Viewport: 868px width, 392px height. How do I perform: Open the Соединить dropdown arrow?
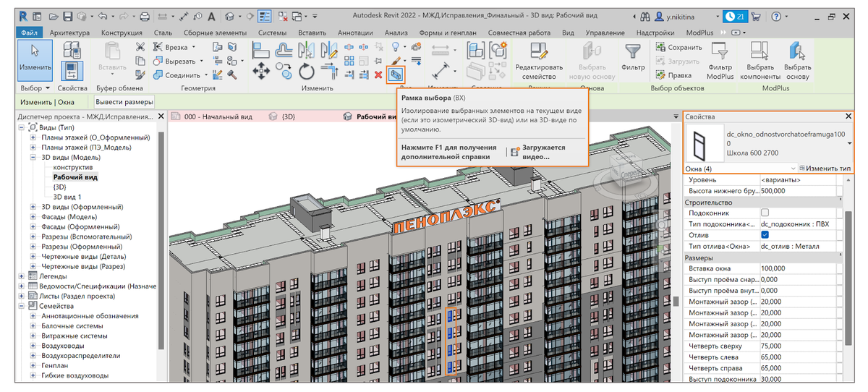(206, 74)
